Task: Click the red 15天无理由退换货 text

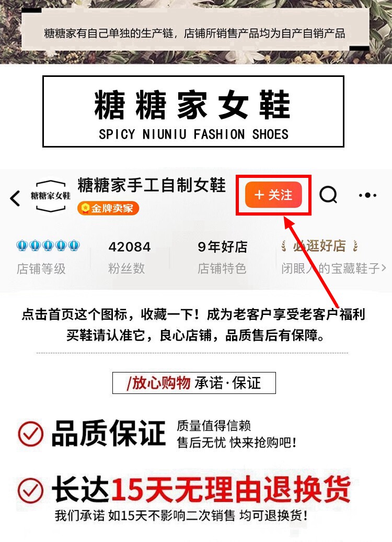Action: 230,490
